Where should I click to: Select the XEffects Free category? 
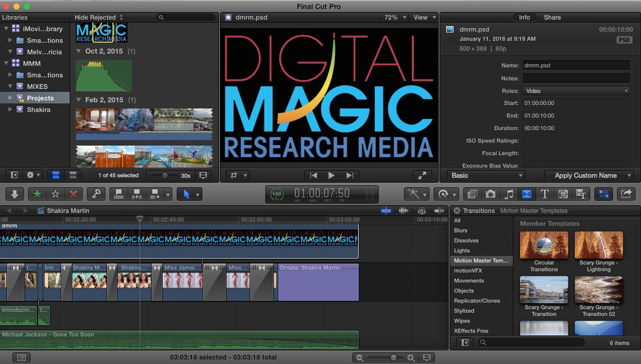[471, 331]
